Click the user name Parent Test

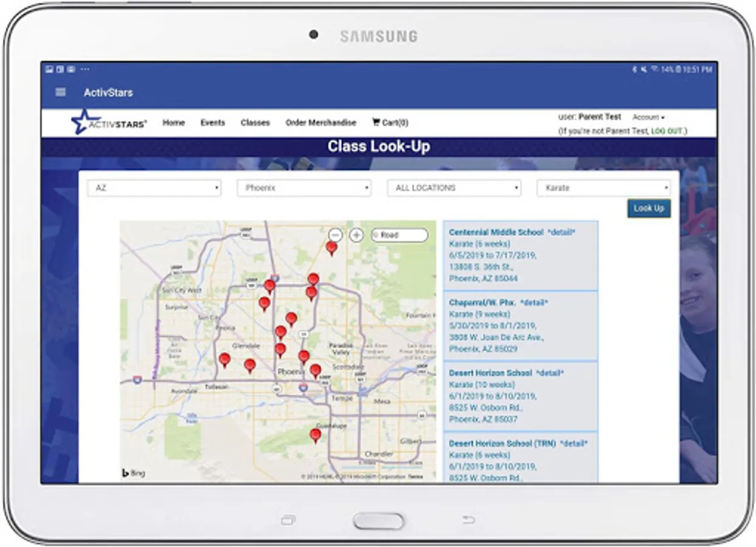[x=599, y=117]
